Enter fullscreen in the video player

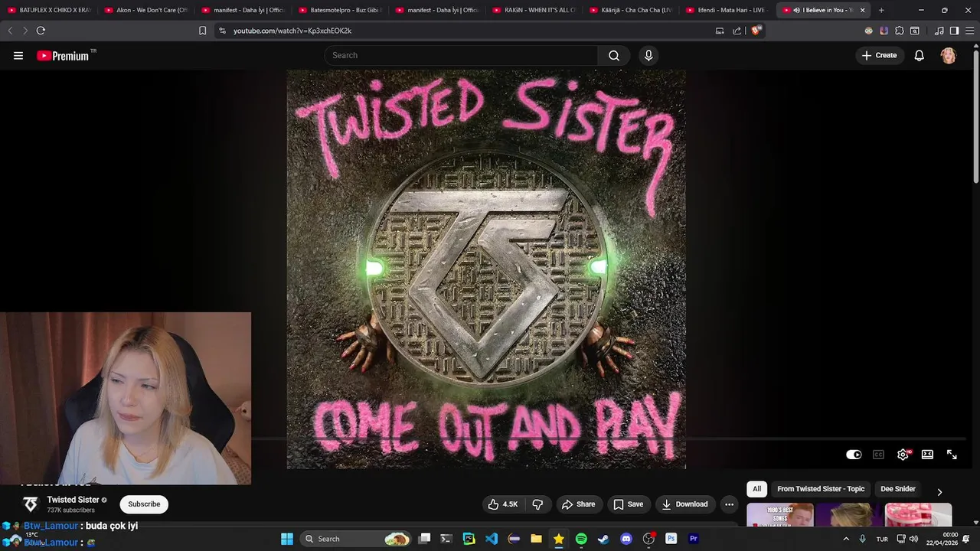952,455
